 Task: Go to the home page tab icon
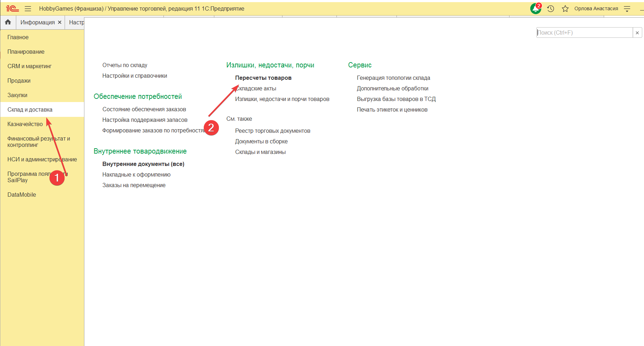(x=8, y=22)
